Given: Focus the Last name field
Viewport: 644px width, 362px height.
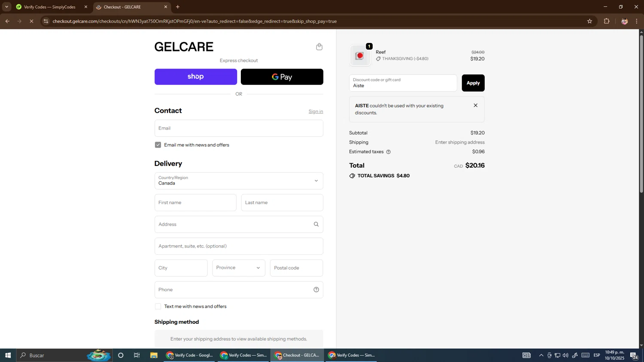Looking at the screenshot, I should [x=282, y=202].
